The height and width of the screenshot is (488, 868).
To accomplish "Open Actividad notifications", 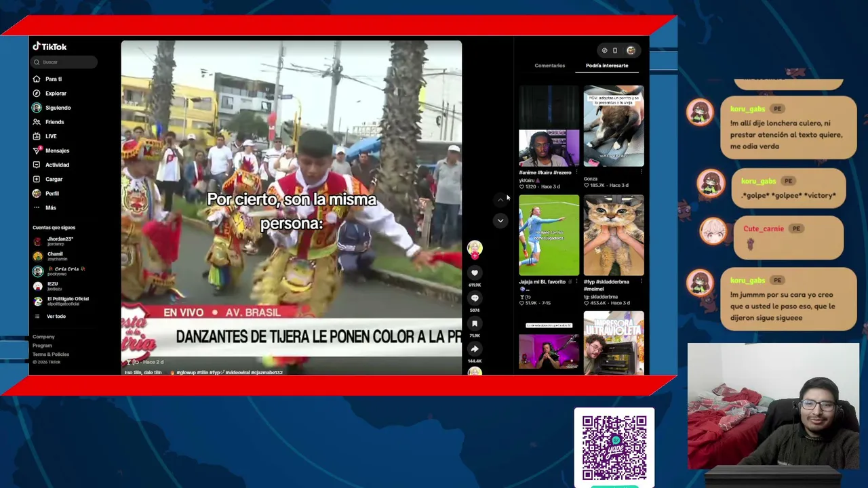I will (57, 165).
